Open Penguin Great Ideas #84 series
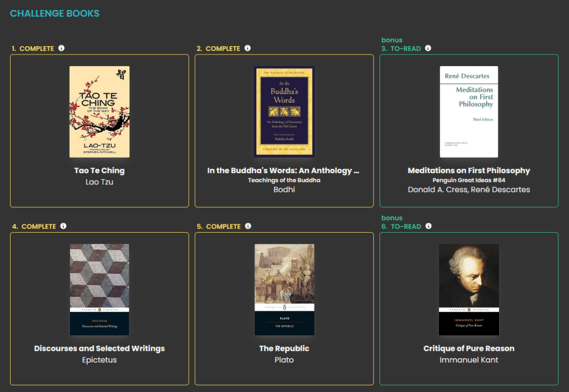569x392 pixels. pyautogui.click(x=469, y=180)
